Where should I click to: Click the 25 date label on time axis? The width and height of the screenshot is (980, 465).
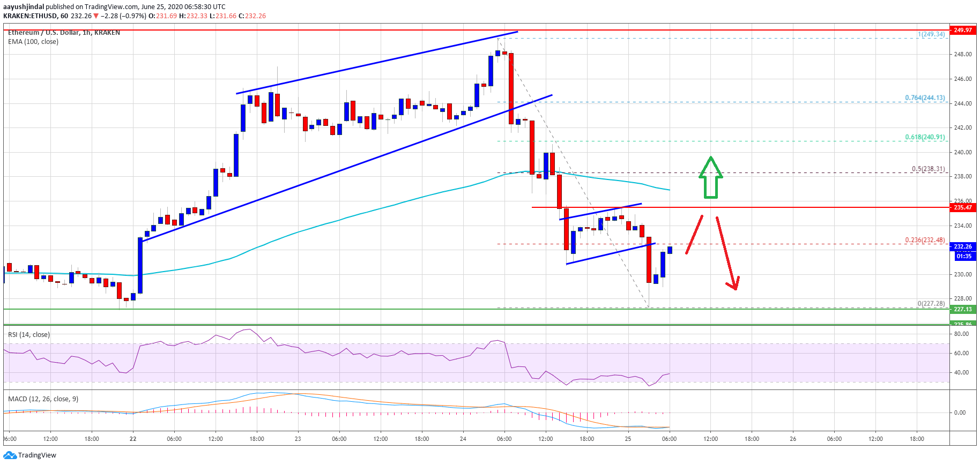(x=628, y=439)
